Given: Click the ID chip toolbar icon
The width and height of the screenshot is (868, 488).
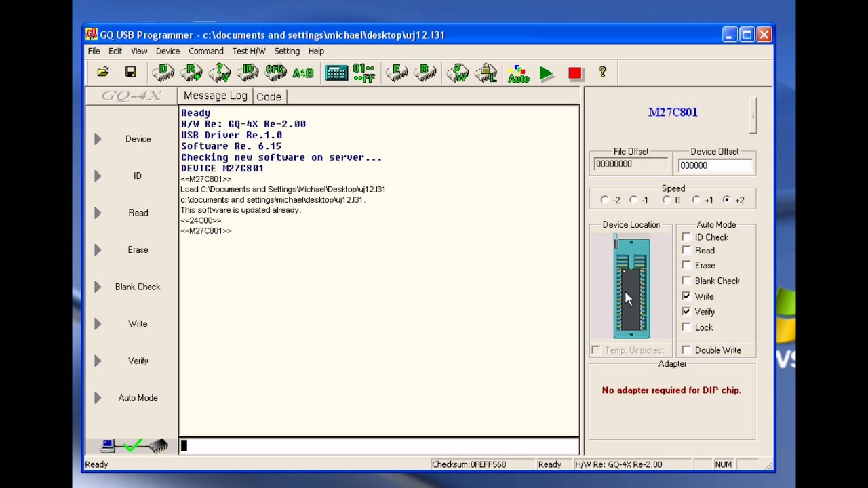Looking at the screenshot, I should tap(248, 73).
